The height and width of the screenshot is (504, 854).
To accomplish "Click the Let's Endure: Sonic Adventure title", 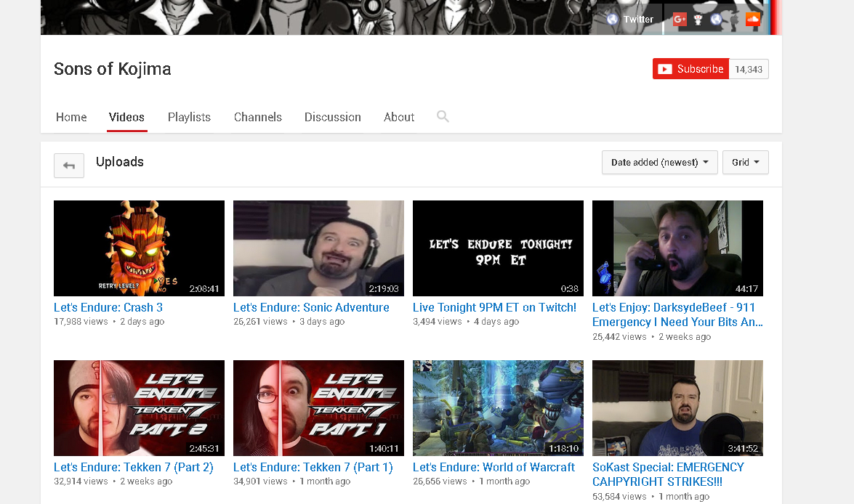I will tap(311, 307).
